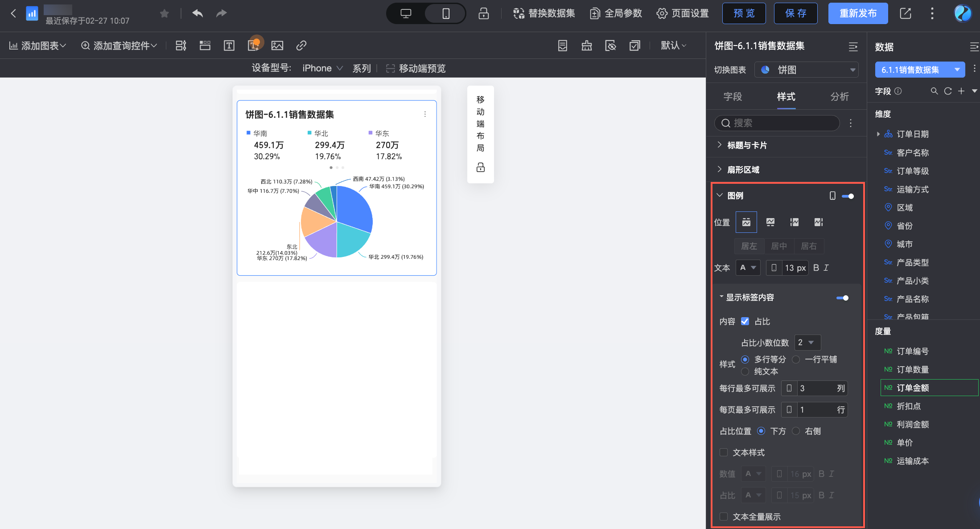Image resolution: width=980 pixels, height=529 pixels.
Task: Insert a link widget
Action: click(x=301, y=45)
